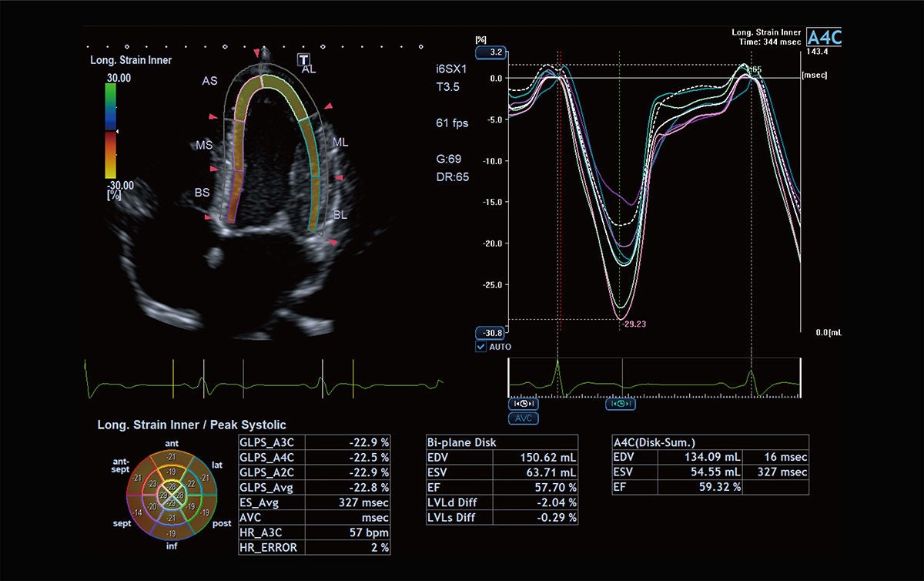924x581 pixels.
Task: Uncheck the AUTO scale checkbox
Action: pyautogui.click(x=481, y=347)
